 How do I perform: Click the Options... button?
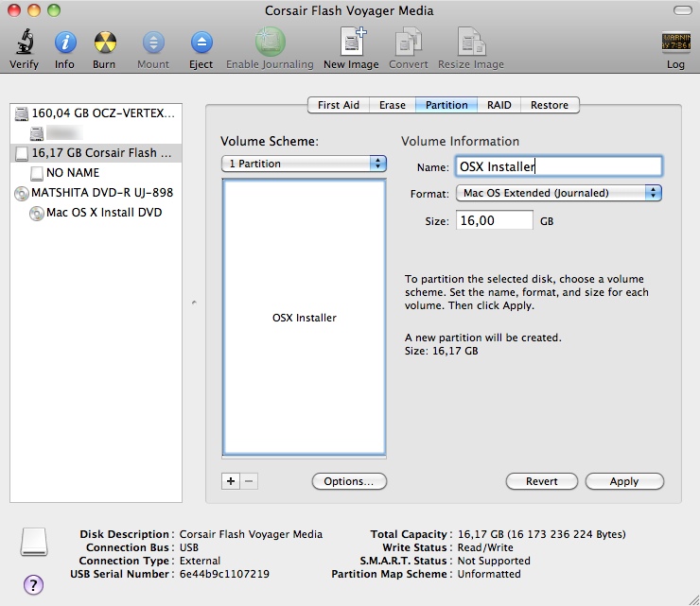(x=349, y=481)
